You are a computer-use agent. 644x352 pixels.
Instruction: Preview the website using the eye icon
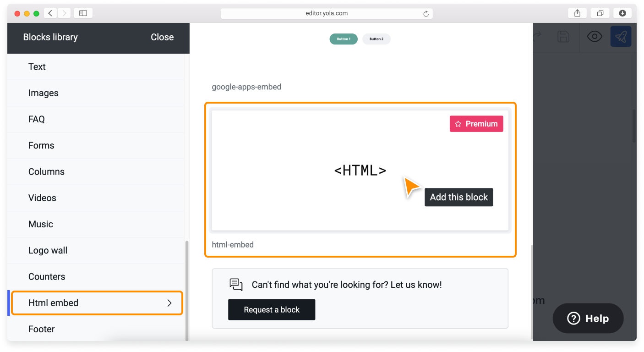[x=595, y=37]
